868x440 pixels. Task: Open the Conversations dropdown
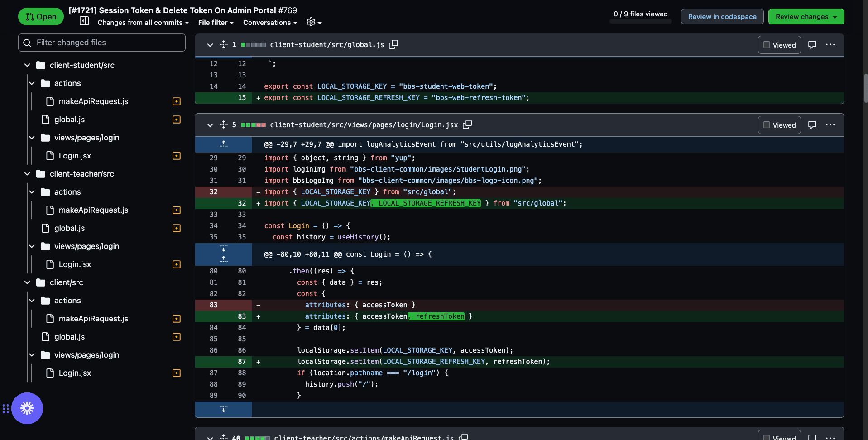pos(270,23)
